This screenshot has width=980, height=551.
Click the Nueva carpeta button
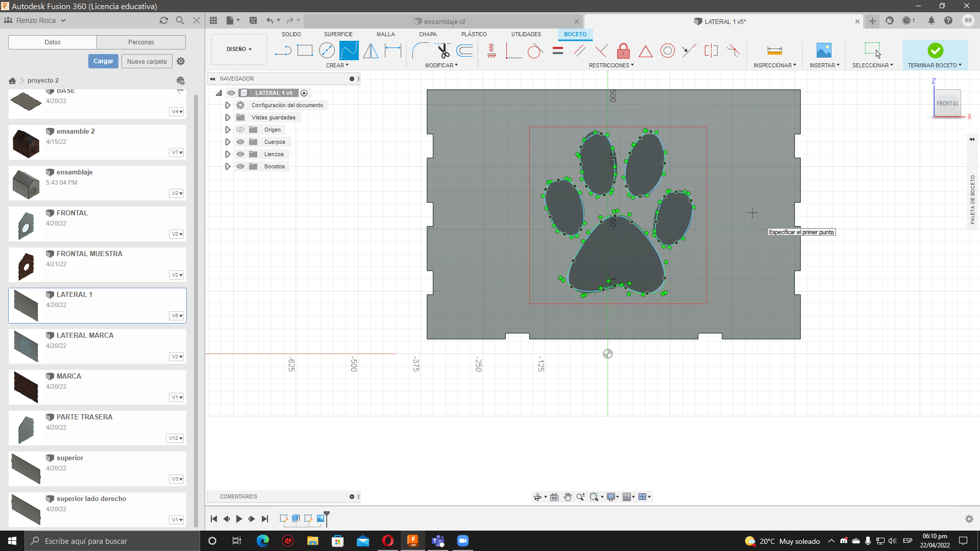(x=146, y=61)
